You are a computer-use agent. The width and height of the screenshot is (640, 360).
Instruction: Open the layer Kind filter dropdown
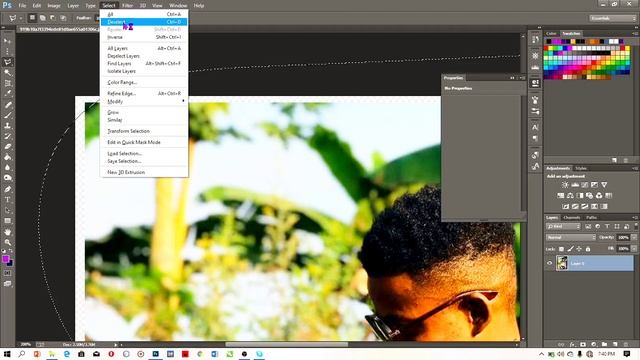(563, 226)
